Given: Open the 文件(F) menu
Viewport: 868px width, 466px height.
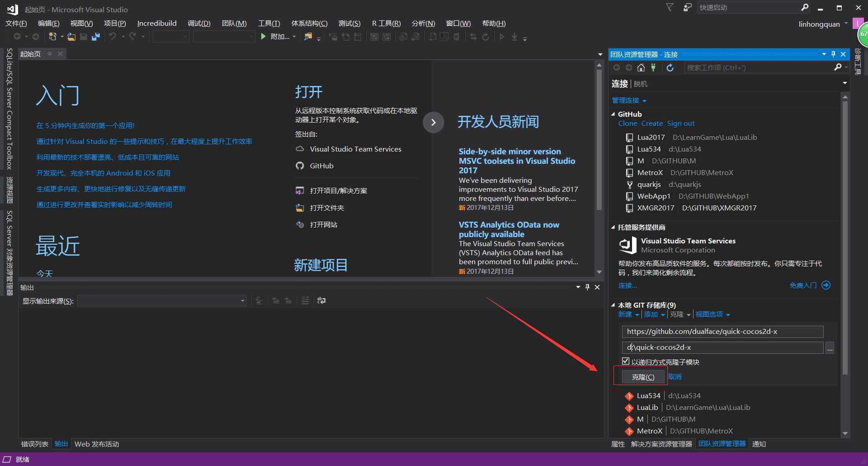Looking at the screenshot, I should tap(16, 24).
